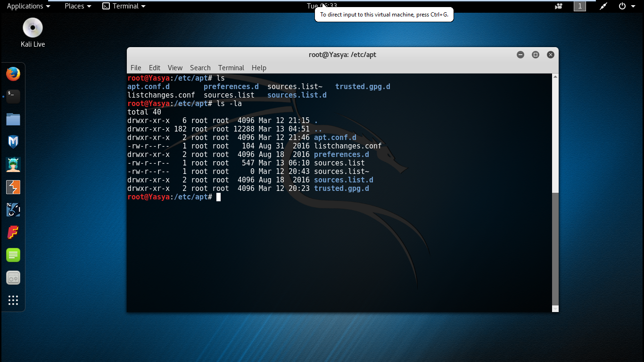Click trusted.gpg.d in the first ls output
The width and height of the screenshot is (644, 362).
tap(363, 87)
